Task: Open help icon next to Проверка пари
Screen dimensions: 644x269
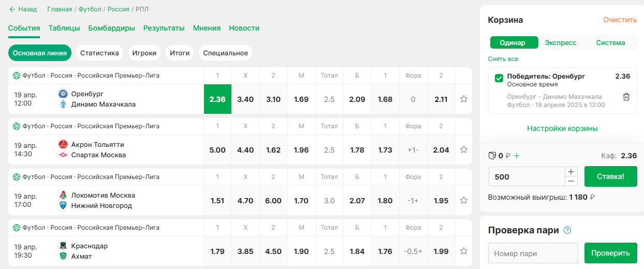Action: point(567,230)
